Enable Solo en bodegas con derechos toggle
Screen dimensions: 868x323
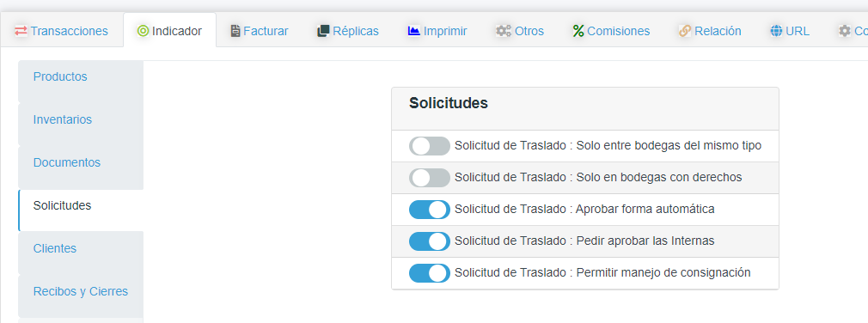point(430,178)
